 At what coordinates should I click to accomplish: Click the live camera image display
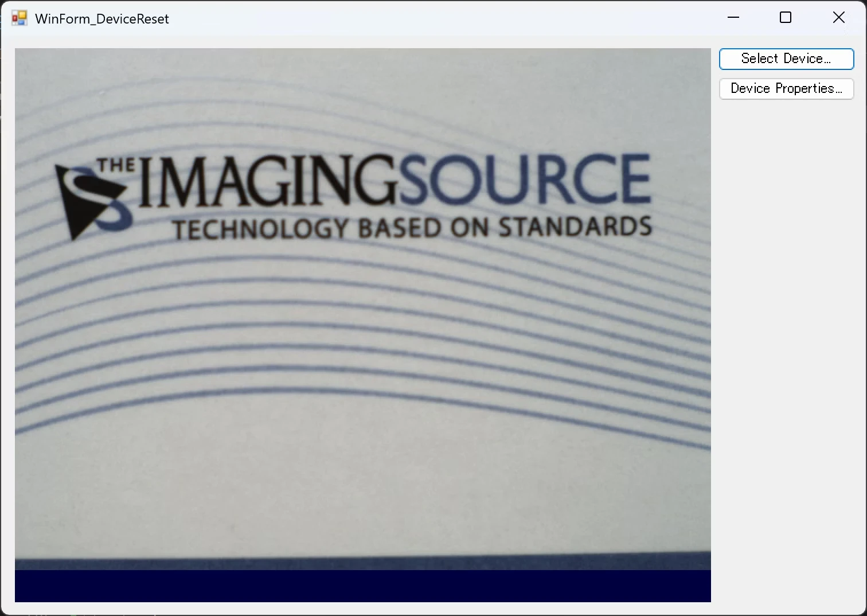[x=363, y=325]
